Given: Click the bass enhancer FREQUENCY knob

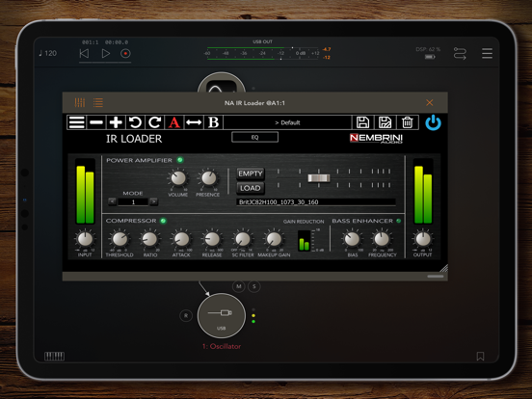Looking at the screenshot, I should [x=382, y=239].
